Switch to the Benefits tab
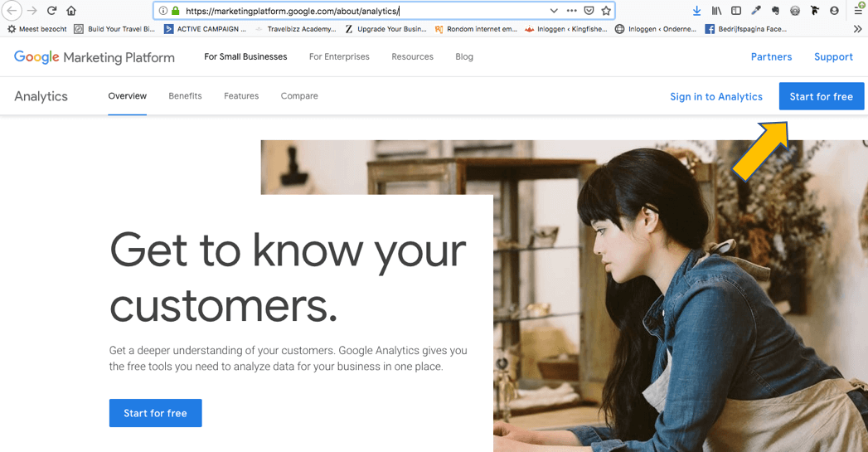 click(185, 96)
